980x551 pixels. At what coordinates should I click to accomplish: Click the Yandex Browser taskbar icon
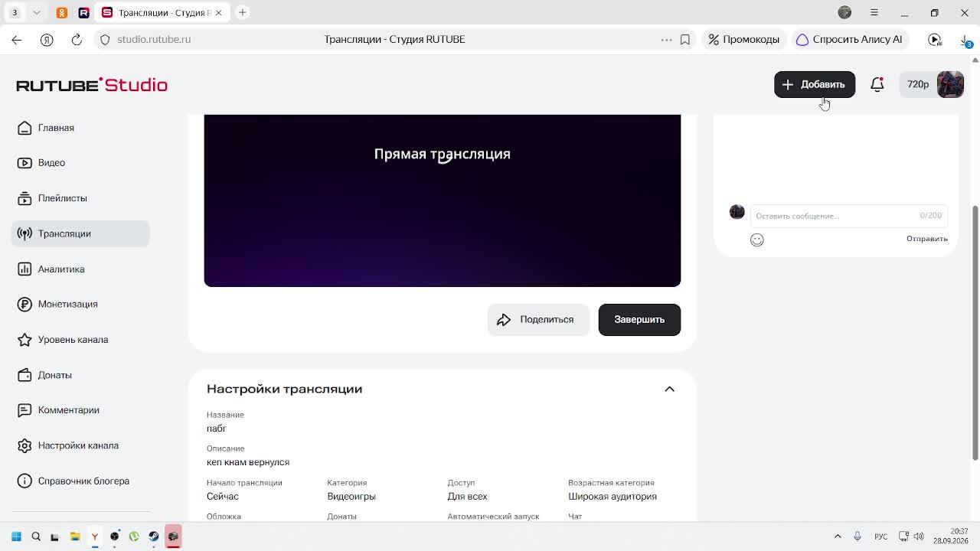(x=95, y=536)
